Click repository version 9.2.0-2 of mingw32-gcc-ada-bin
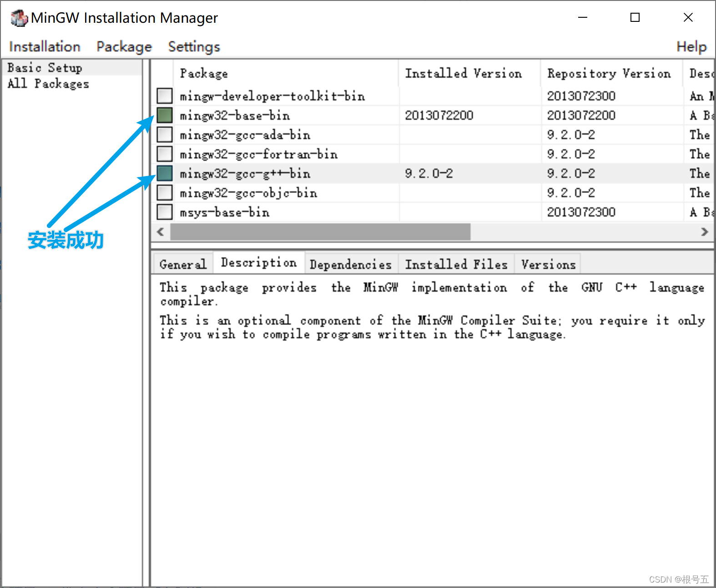This screenshot has width=716, height=588. pos(571,135)
